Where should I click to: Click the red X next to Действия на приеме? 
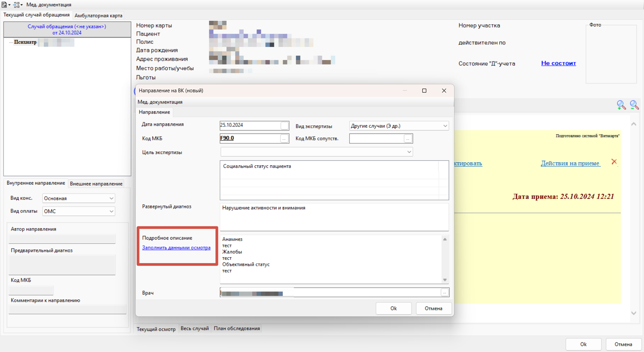click(x=614, y=162)
